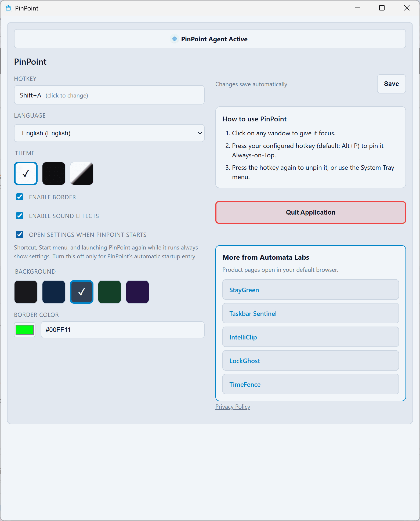
Task: Uncheck Open Settings When PinPoint Starts
Action: point(20,235)
